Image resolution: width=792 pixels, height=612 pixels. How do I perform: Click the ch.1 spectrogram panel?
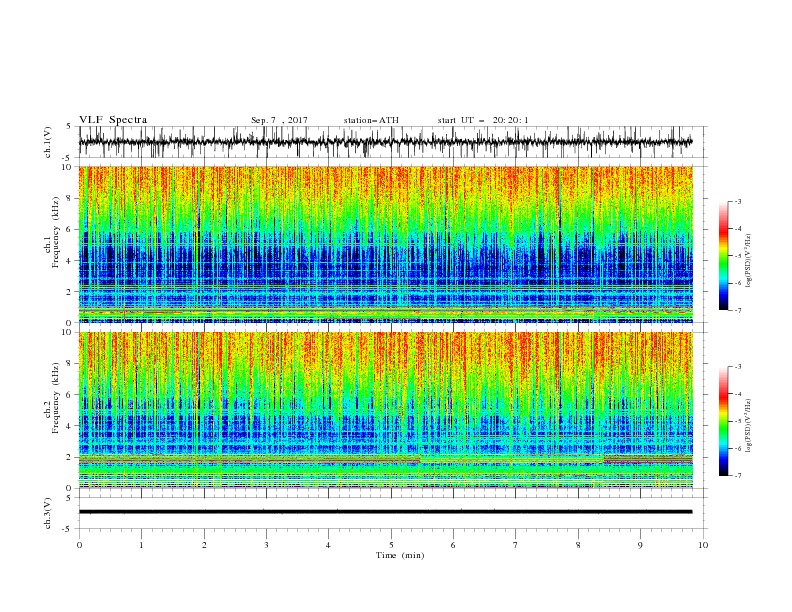(x=386, y=244)
